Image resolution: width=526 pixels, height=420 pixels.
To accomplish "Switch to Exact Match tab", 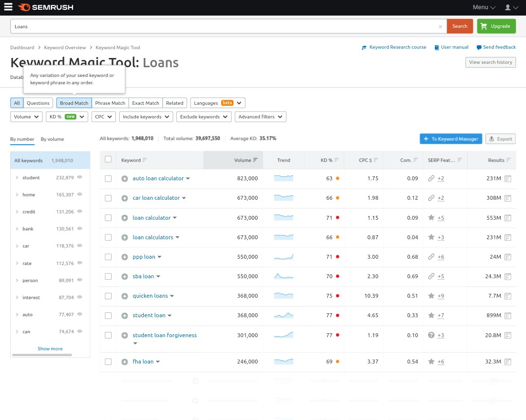I will point(146,103).
